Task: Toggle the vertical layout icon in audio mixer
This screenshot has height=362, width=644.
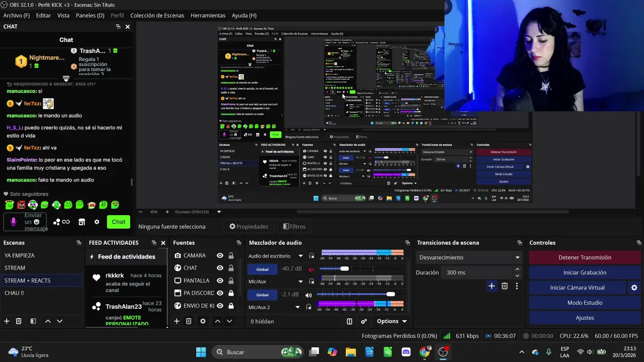Action: point(350,321)
